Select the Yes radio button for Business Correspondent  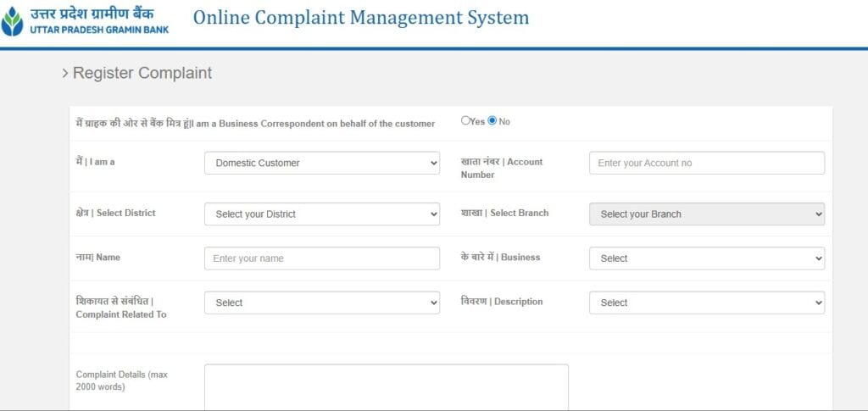click(465, 120)
